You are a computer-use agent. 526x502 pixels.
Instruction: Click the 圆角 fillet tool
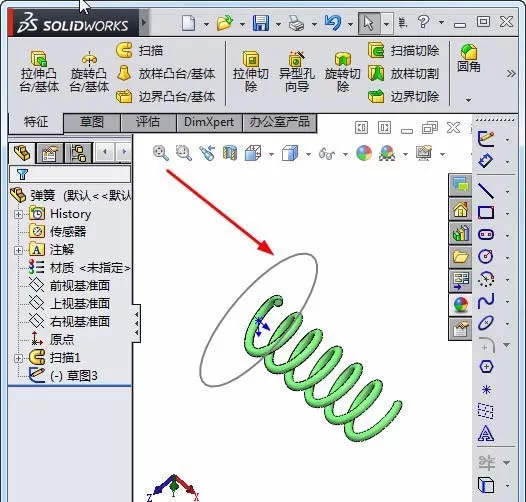click(469, 58)
